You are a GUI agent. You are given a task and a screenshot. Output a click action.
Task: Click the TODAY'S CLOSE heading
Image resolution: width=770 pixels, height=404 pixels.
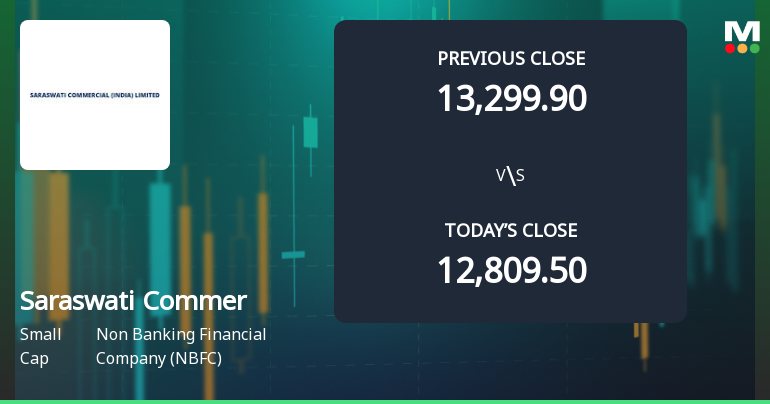[x=511, y=230]
